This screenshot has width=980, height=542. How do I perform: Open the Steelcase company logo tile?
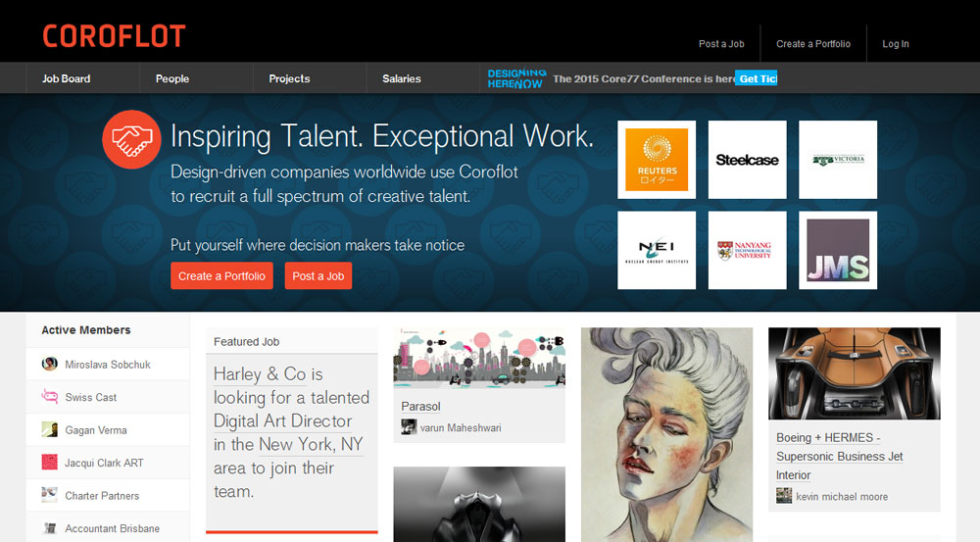(747, 160)
